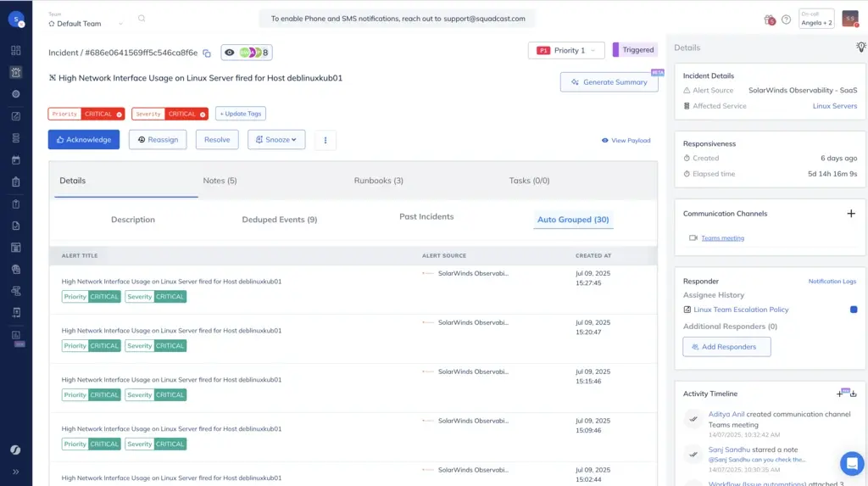Screen dimensions: 868x486
Task: Click the search magnifier icon
Action: [x=142, y=19]
